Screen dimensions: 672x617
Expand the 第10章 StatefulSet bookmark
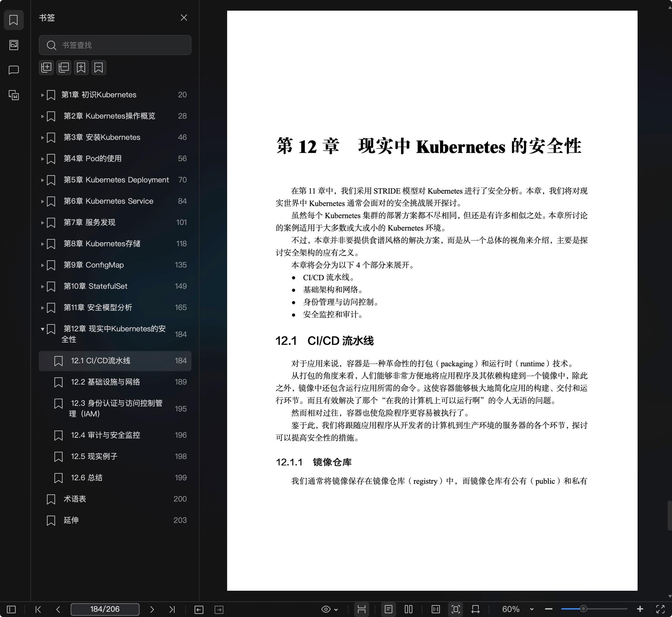pos(43,287)
